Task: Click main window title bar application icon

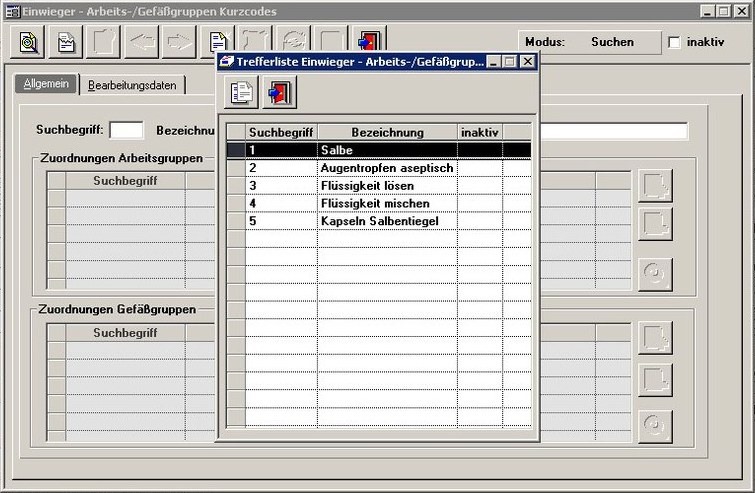Action: (x=13, y=11)
